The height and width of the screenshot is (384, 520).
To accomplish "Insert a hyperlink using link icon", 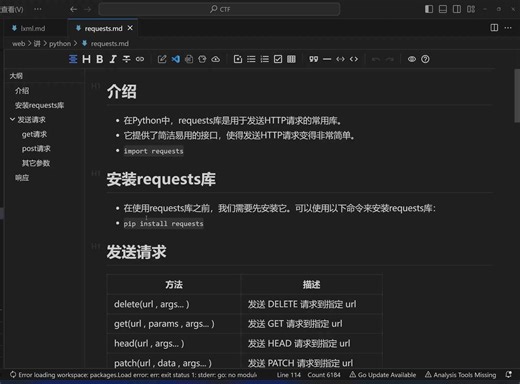I will tap(140, 59).
